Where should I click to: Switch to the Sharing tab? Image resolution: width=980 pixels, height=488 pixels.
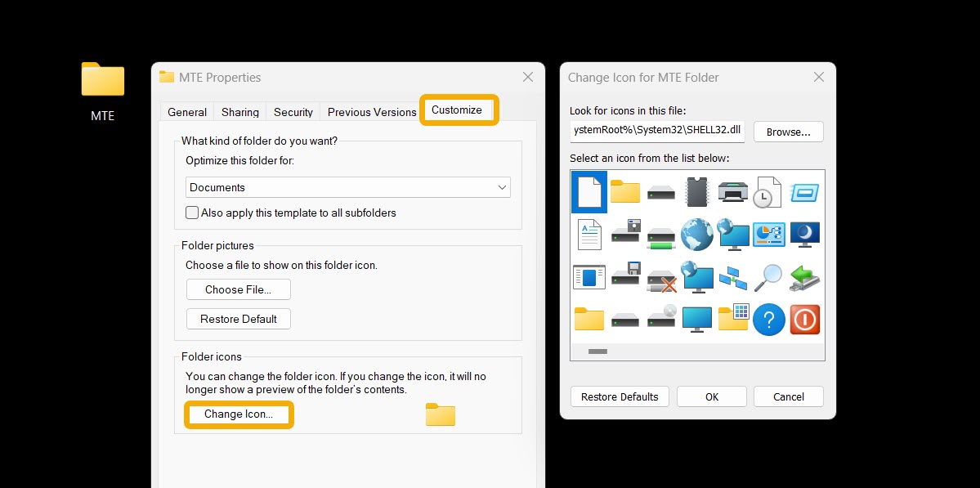click(x=239, y=112)
